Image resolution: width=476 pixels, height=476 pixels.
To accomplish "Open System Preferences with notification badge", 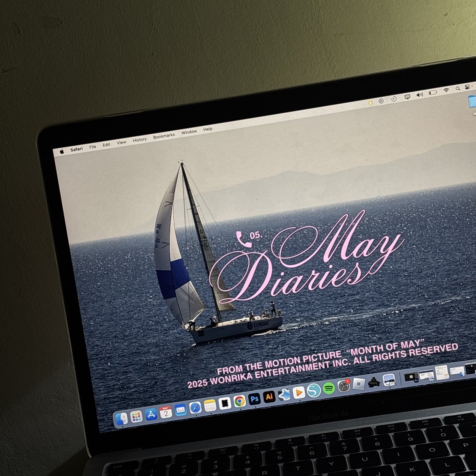I will (344, 386).
